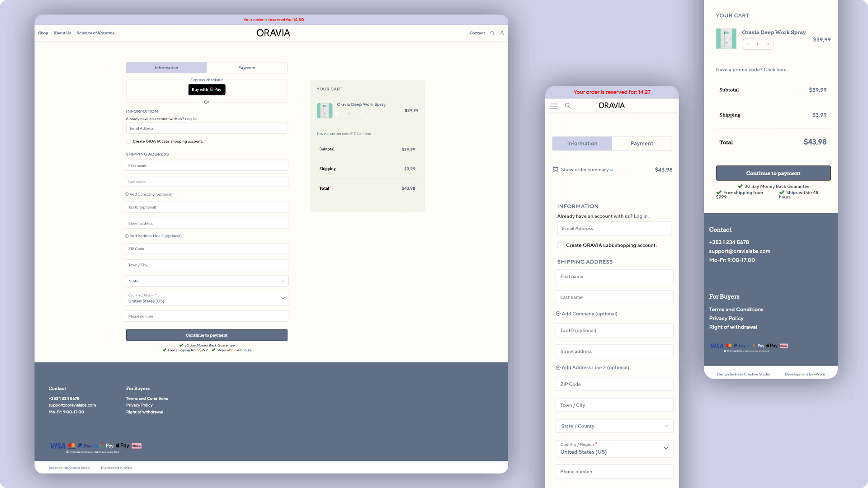Open Privacy Policy in desktop footer

[139, 405]
